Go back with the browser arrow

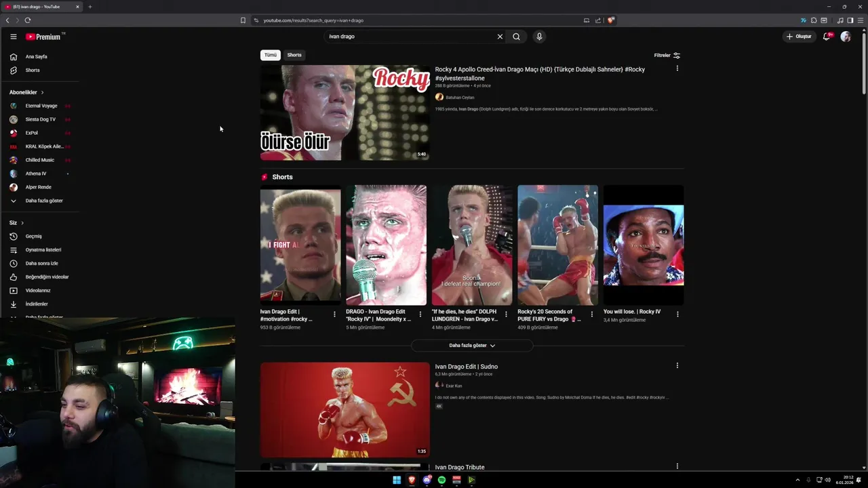tap(7, 20)
